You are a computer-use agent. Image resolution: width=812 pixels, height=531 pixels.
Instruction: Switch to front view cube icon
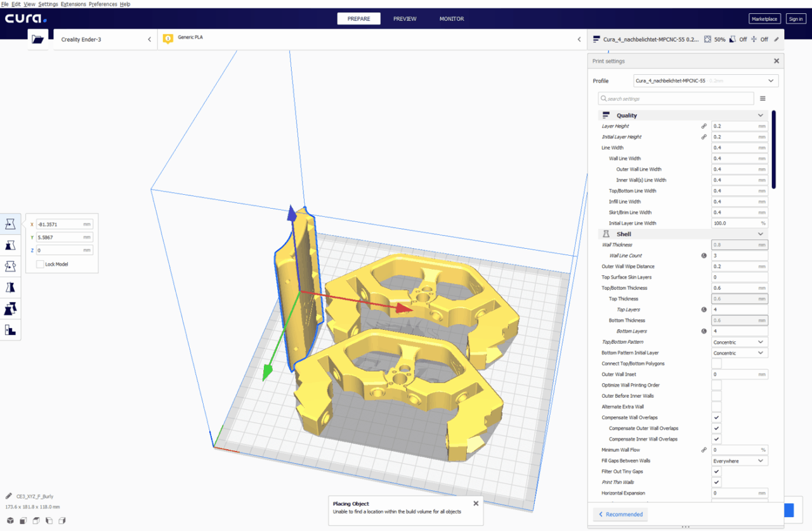point(23,520)
